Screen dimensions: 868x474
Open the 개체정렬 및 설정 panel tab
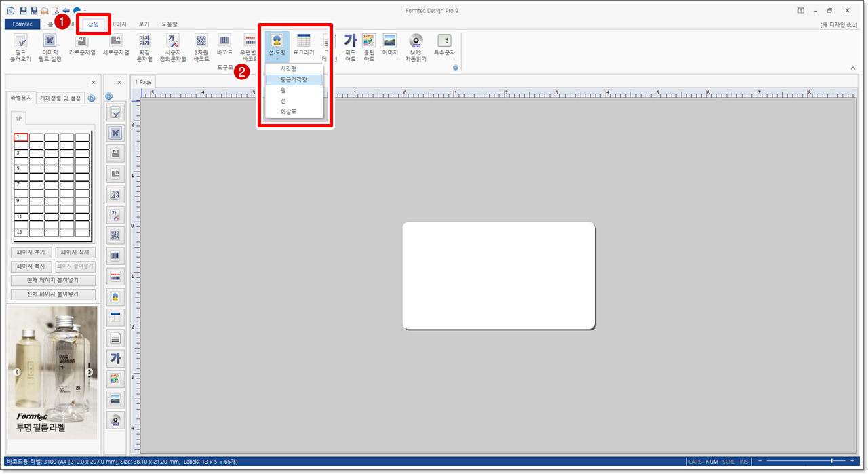[x=60, y=98]
